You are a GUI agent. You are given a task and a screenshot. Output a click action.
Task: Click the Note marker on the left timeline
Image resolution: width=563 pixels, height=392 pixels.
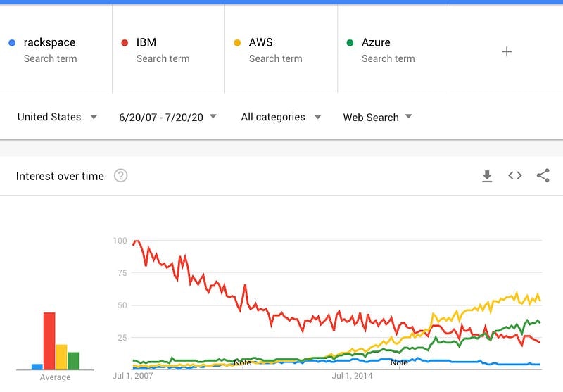coord(242,362)
